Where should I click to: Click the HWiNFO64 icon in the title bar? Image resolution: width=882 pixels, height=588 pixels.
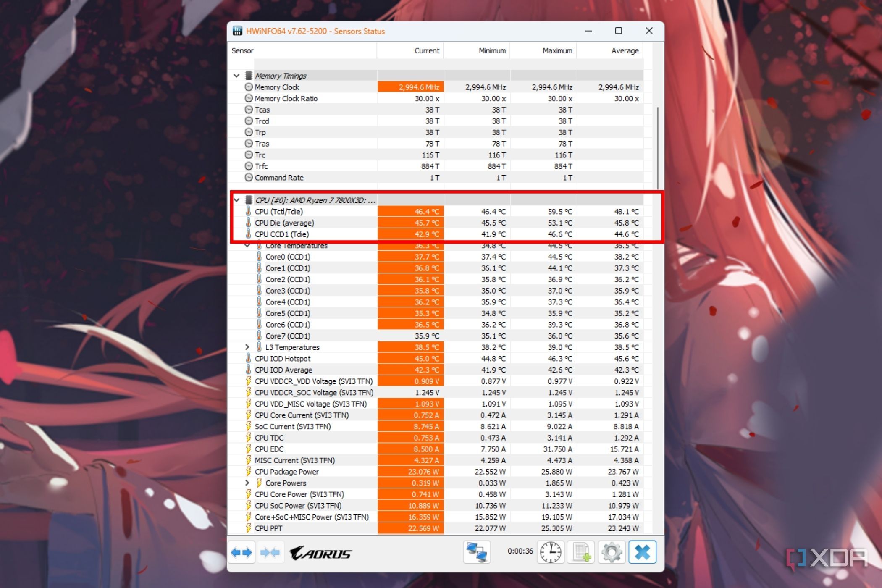(238, 31)
